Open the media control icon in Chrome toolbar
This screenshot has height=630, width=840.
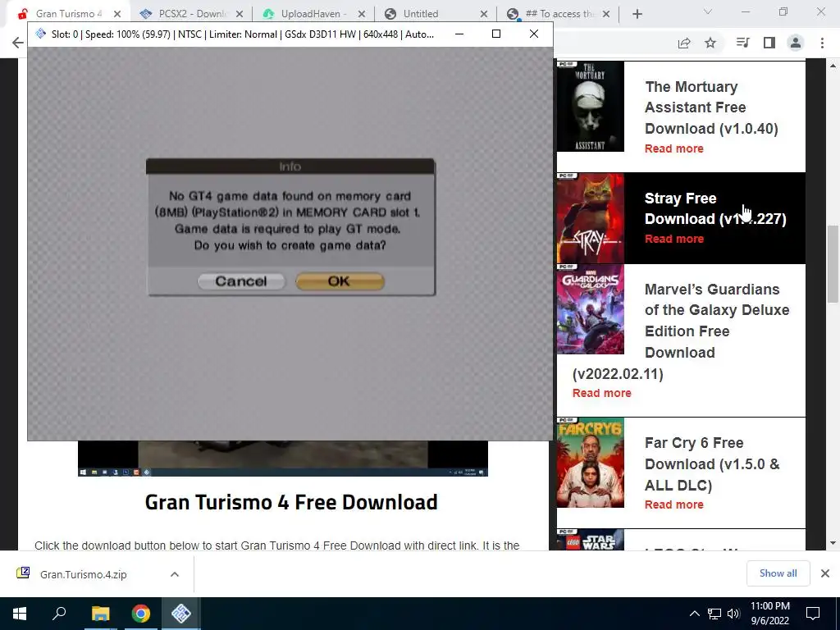742,43
